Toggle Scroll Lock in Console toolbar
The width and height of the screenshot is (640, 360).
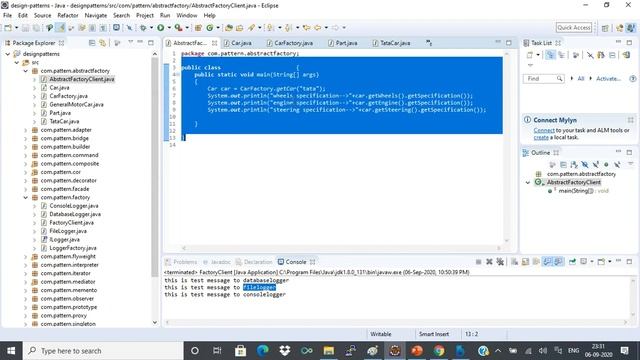525,262
